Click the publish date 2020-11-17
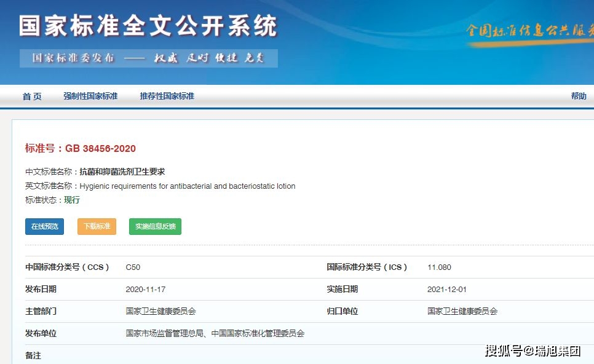The height and width of the screenshot is (364, 594). pyautogui.click(x=146, y=290)
